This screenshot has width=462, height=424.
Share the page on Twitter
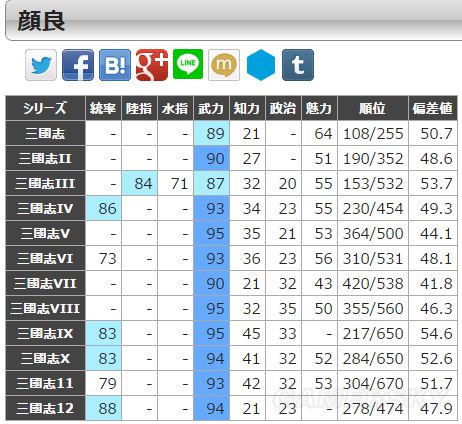[41, 65]
